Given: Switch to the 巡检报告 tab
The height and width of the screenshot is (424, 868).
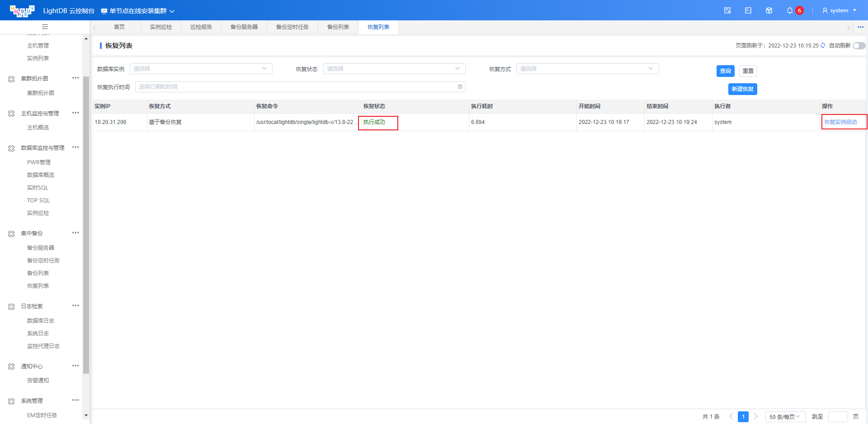Looking at the screenshot, I should [201, 27].
